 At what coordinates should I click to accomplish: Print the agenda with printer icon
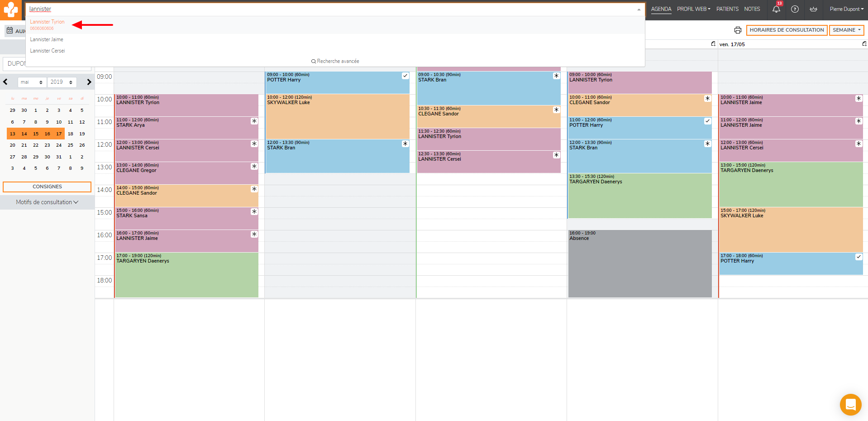click(738, 30)
